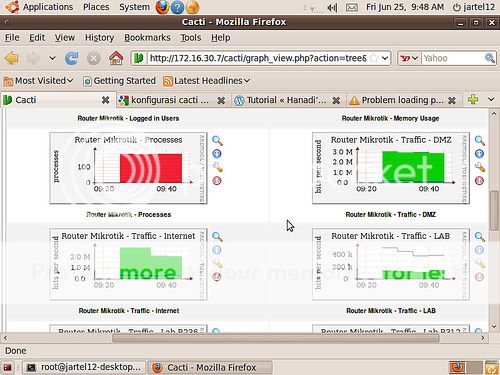Open the Traffic - LAB graph image
Viewport: 500px width, 375px height.
point(391,264)
